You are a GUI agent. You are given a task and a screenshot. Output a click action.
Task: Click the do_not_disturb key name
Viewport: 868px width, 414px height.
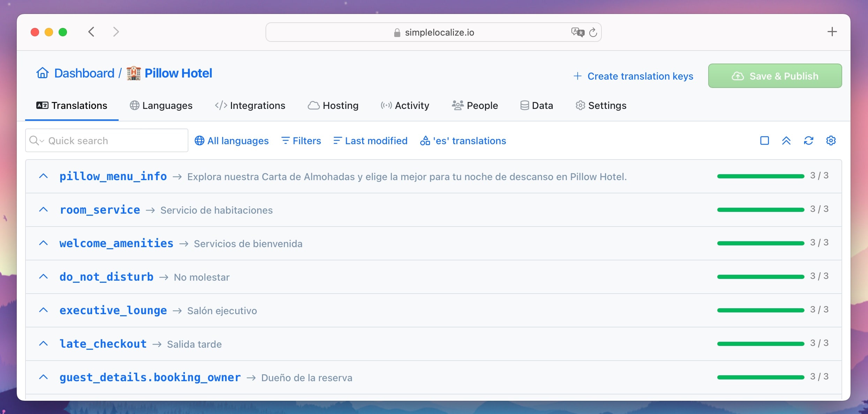point(106,277)
